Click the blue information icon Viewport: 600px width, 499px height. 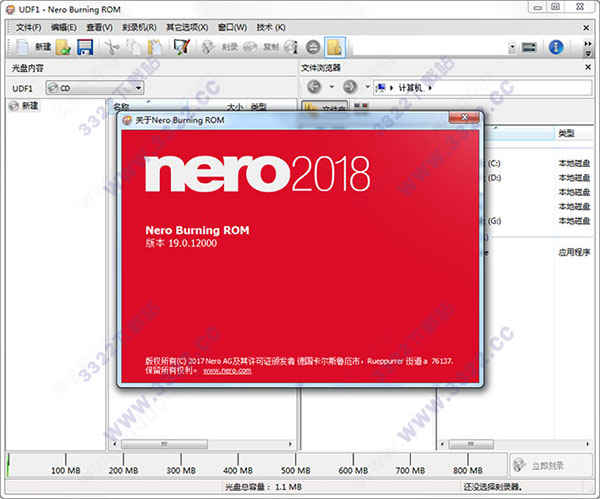click(556, 47)
